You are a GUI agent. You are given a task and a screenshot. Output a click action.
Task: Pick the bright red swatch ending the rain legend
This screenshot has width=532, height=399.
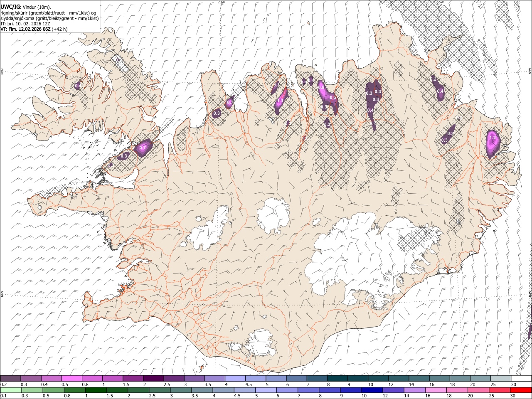pos(521,390)
